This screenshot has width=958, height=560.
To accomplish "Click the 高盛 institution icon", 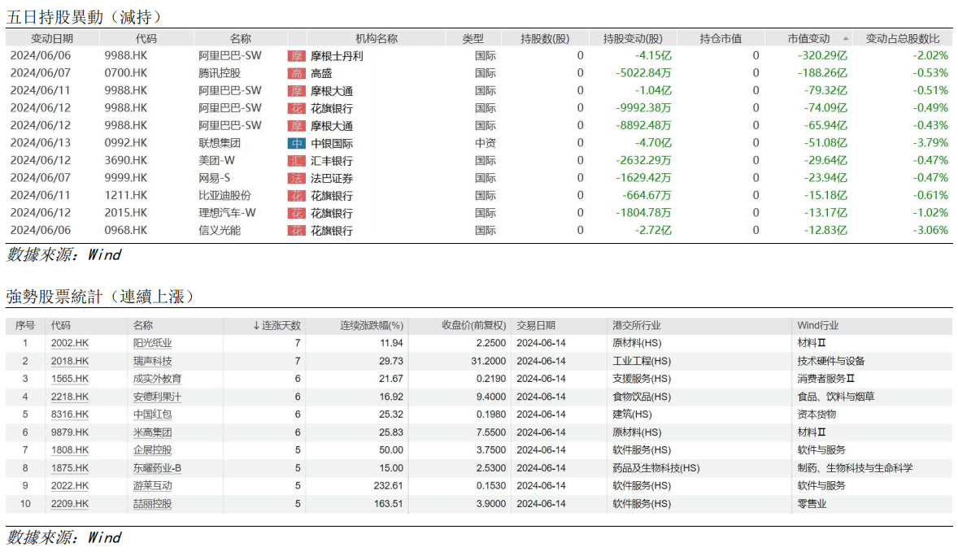I will [x=296, y=73].
